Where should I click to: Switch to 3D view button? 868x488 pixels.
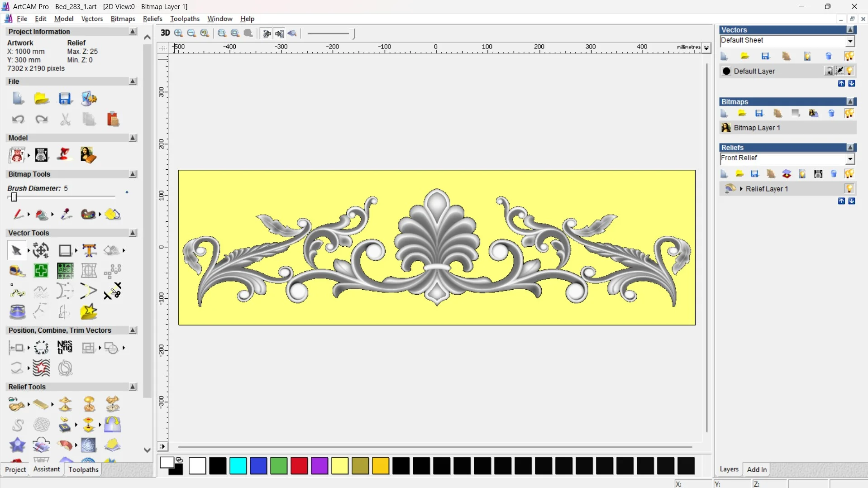coord(165,33)
